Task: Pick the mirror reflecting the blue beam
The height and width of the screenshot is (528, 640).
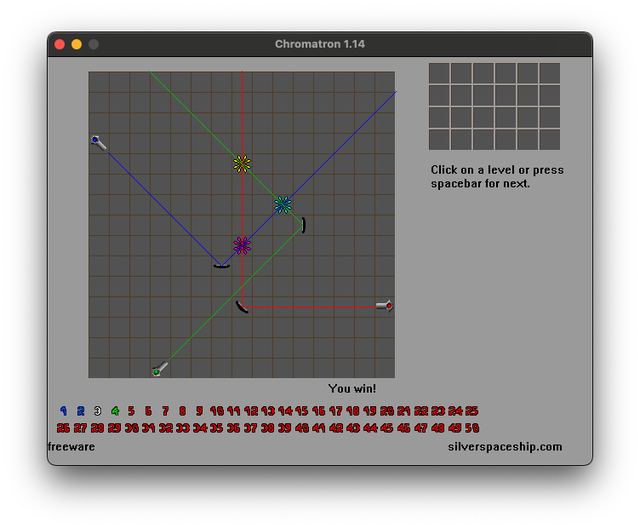Action: (x=222, y=266)
